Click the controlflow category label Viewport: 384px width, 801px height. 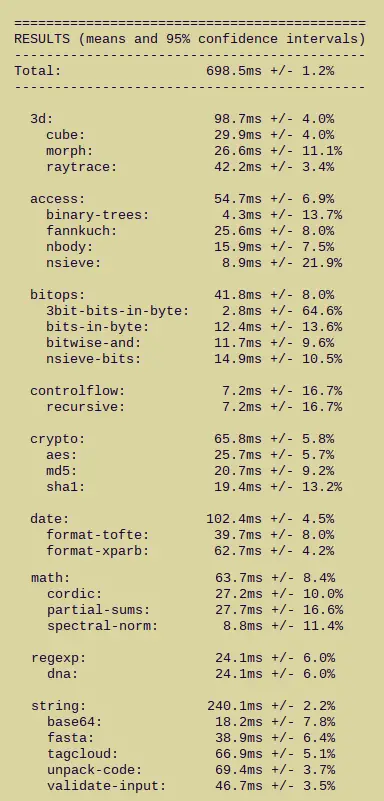[x=77, y=391]
